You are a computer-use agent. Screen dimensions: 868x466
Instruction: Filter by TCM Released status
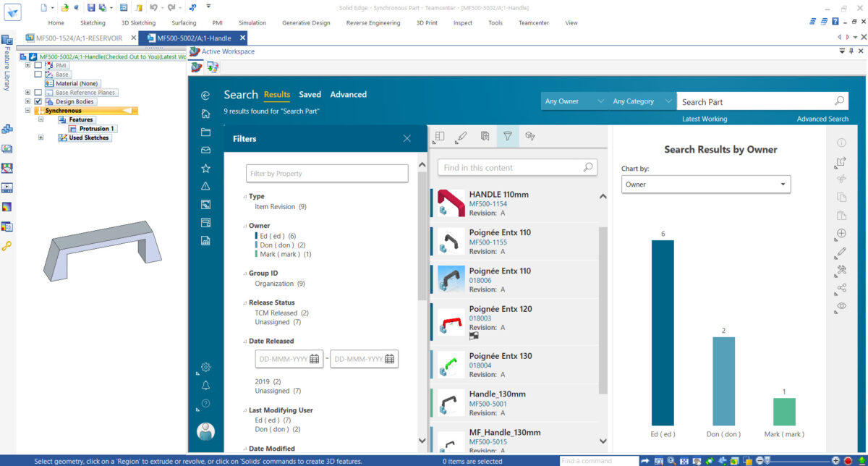click(281, 313)
